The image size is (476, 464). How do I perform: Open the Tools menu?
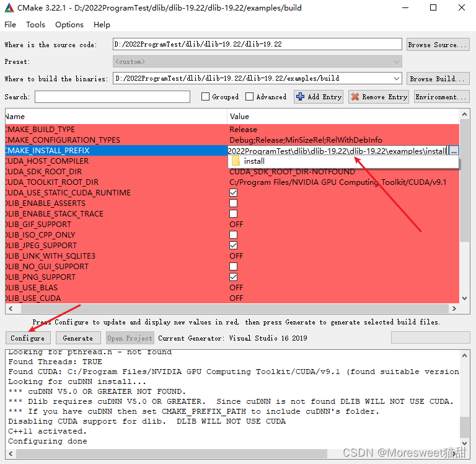pyautogui.click(x=35, y=25)
